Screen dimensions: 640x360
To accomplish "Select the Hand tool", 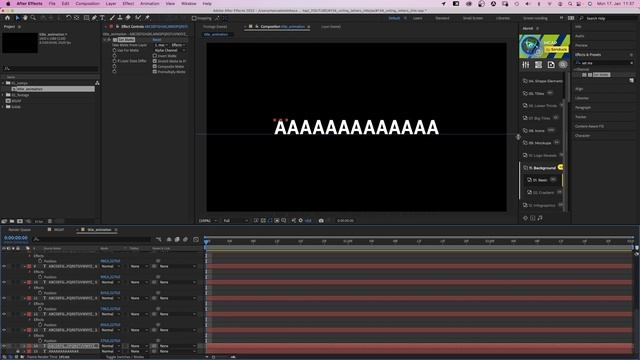I will point(25,18).
